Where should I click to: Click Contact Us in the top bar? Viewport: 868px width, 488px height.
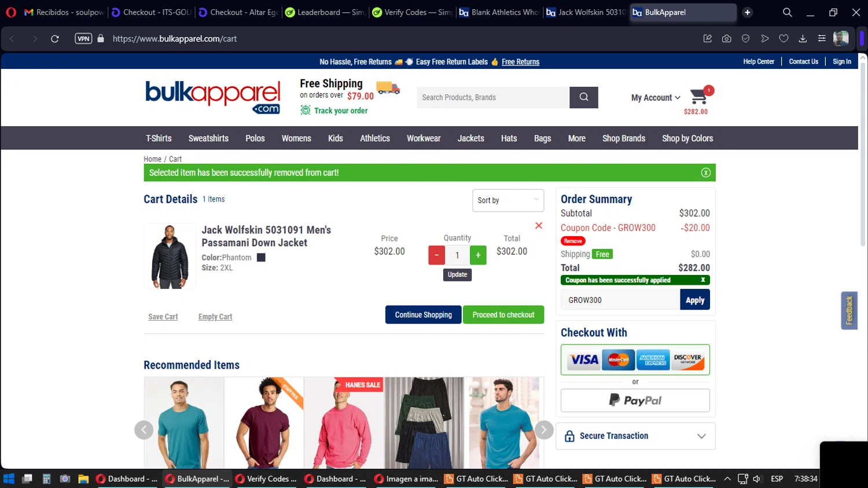point(803,61)
